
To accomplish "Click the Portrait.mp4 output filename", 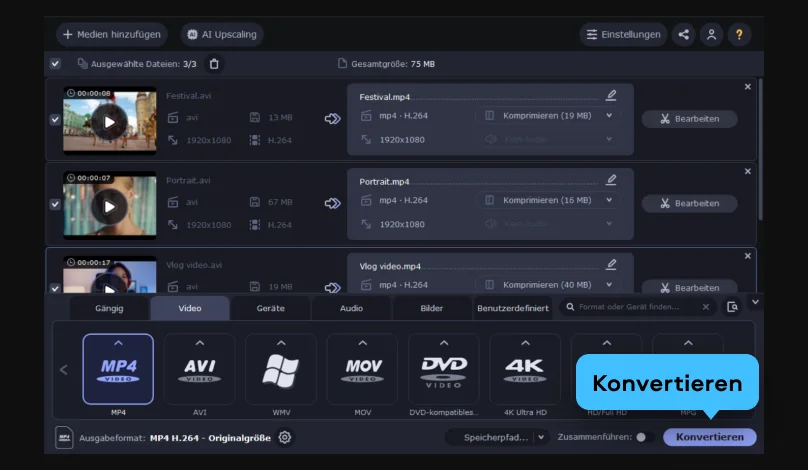I will [x=384, y=181].
